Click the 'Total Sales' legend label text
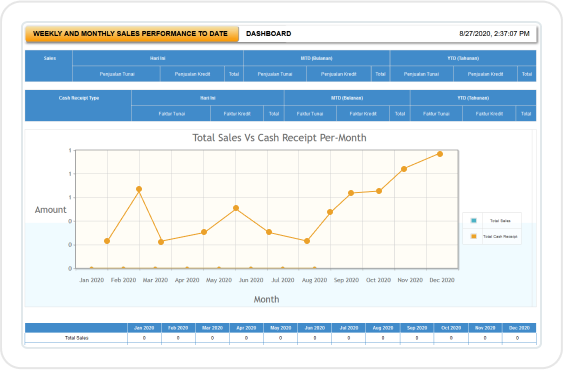 tap(500, 221)
